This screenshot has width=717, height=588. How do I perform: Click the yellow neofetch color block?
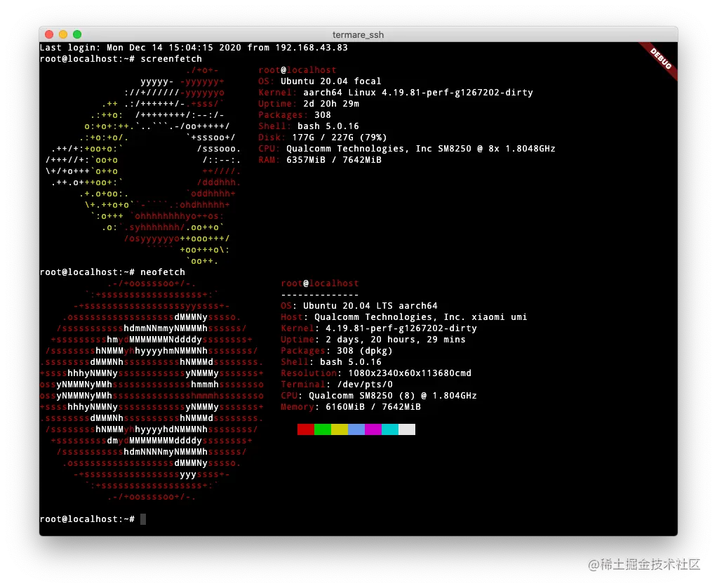340,429
